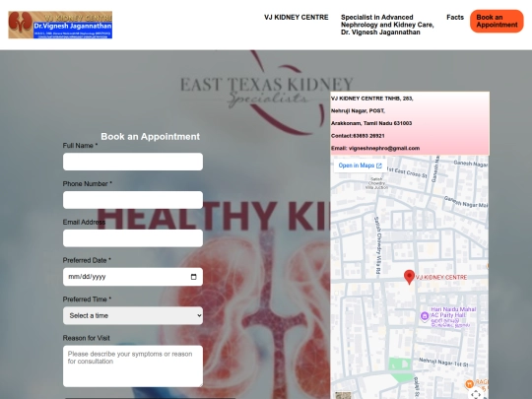
Task: Click Hari Naidu Mahal AC Party Hall marker
Action: click(425, 316)
